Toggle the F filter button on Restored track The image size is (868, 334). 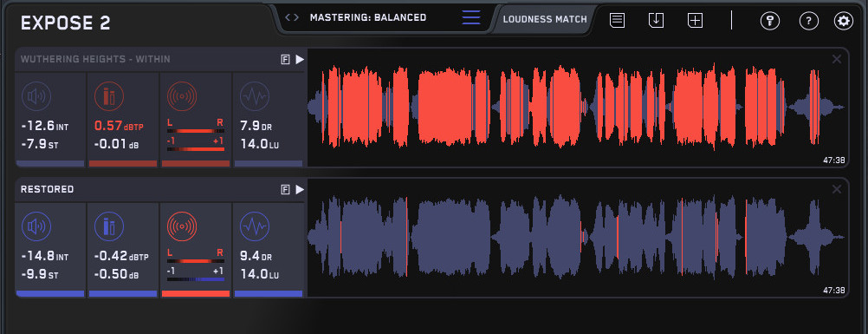tap(286, 190)
